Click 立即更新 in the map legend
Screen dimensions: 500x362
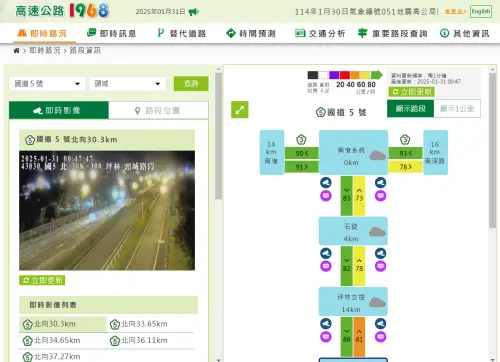pyautogui.click(x=411, y=92)
